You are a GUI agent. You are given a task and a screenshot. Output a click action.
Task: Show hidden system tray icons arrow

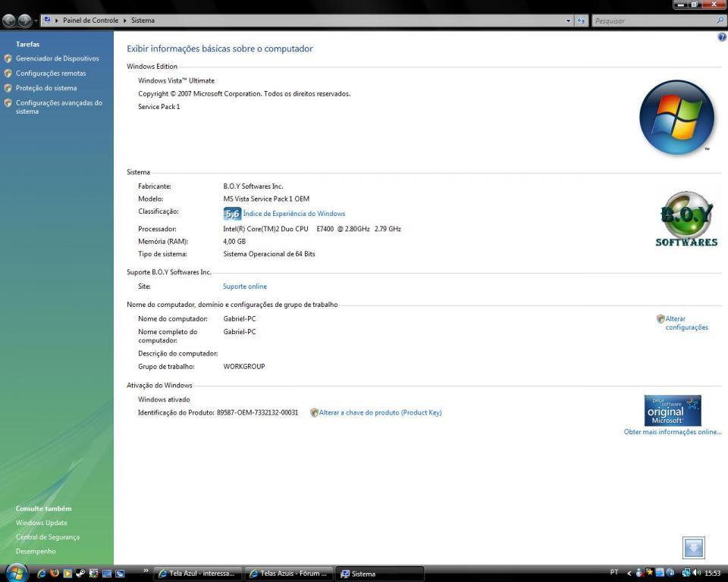[x=629, y=574]
